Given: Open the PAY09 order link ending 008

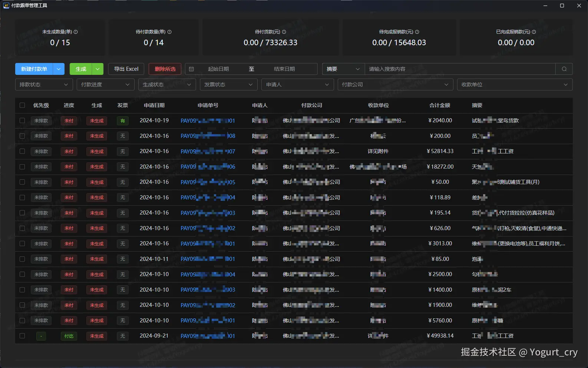Looking at the screenshot, I should click(208, 136).
